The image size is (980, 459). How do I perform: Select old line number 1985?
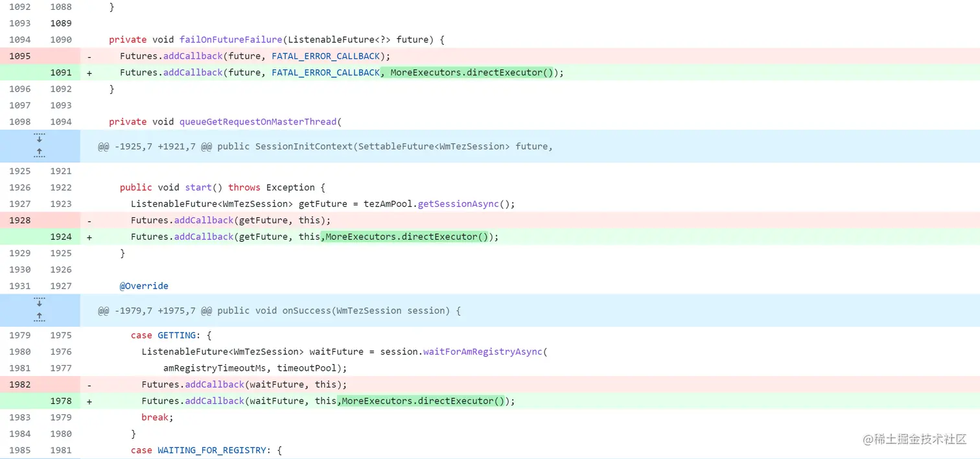[x=20, y=450]
